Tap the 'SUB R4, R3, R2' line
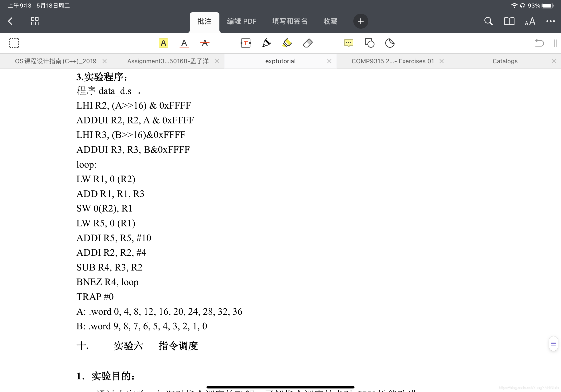The height and width of the screenshot is (392, 561). (109, 267)
